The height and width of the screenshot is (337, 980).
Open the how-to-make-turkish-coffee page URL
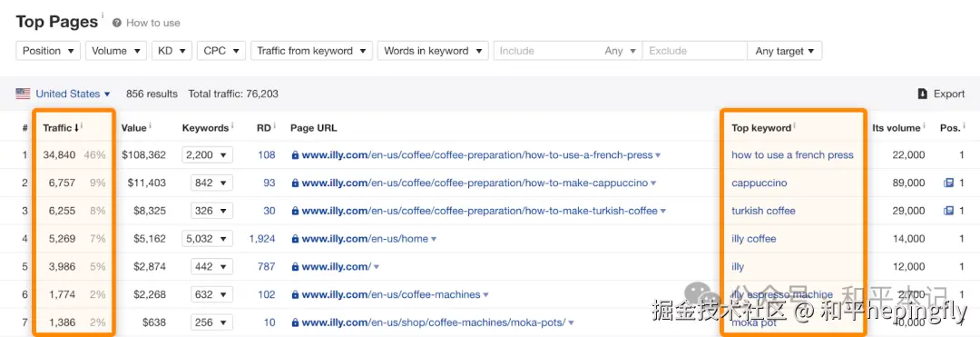479,211
